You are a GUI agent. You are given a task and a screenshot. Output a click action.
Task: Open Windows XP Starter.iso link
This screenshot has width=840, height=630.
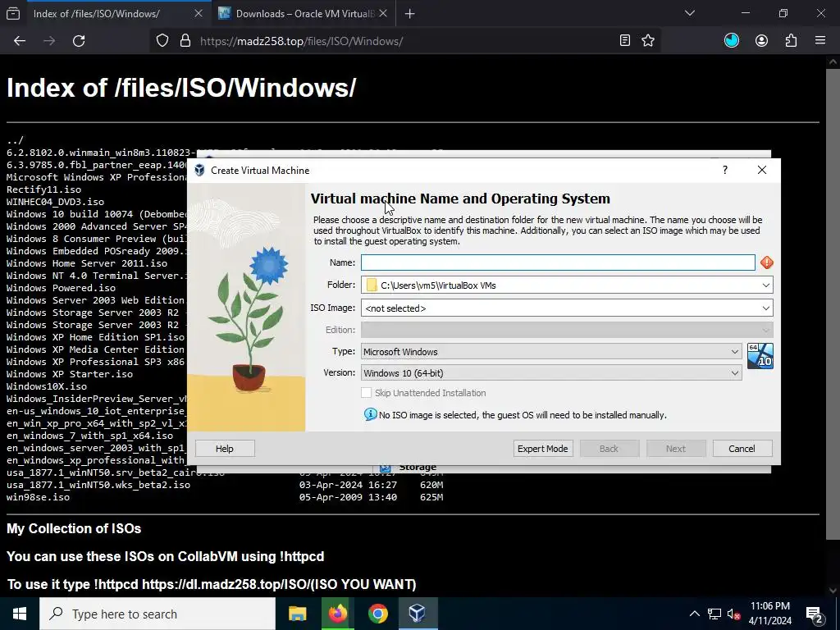pyautogui.click(x=70, y=374)
